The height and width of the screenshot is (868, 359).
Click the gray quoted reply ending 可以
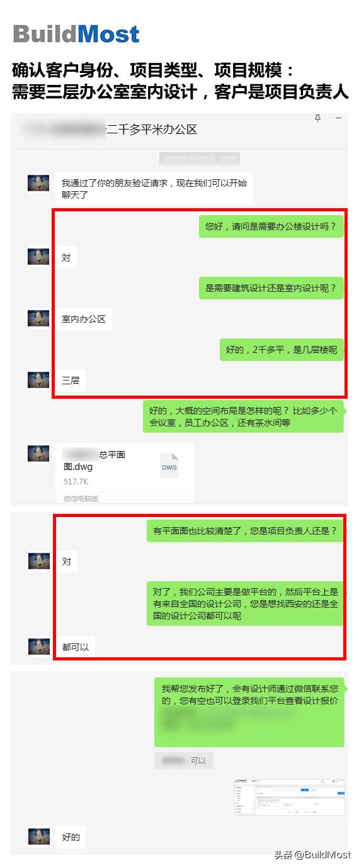(x=184, y=760)
